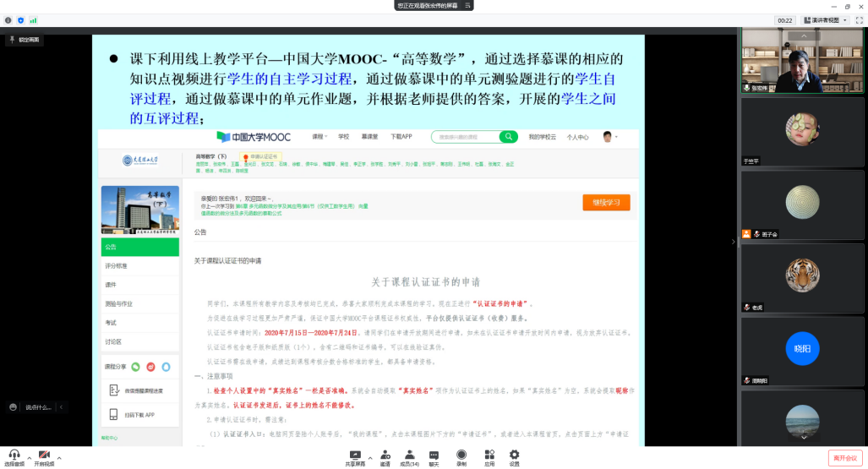
Task: Check the green network signal icon
Action: [x=33, y=20]
